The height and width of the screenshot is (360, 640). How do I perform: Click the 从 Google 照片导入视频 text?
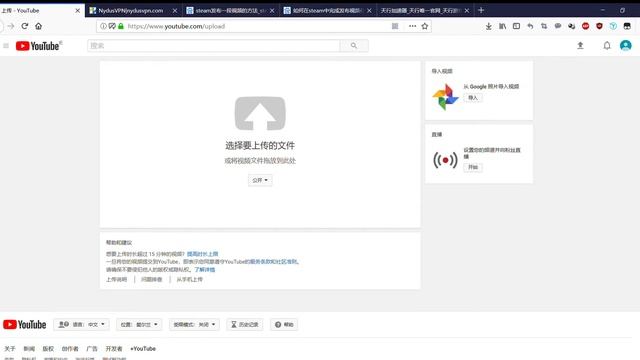coord(491,87)
